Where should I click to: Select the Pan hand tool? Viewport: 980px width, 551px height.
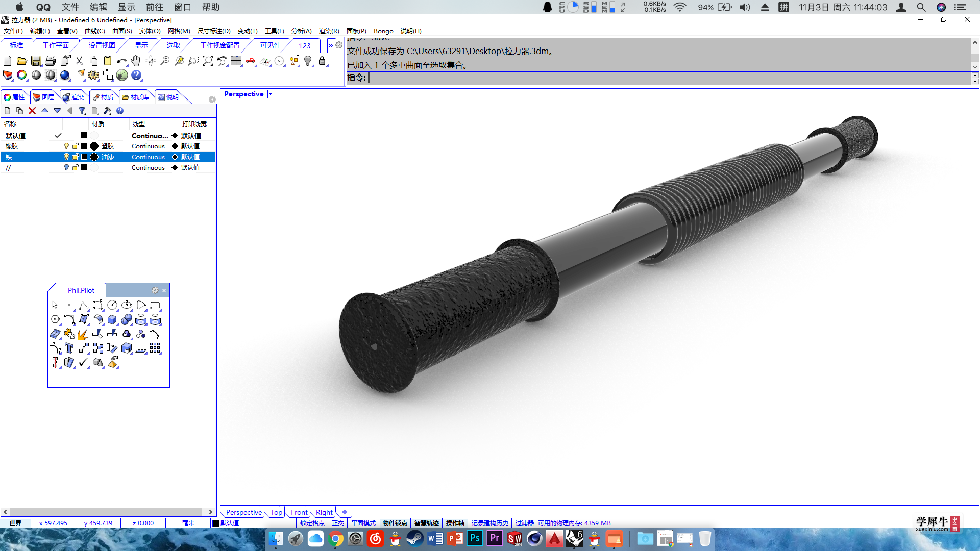(x=136, y=61)
